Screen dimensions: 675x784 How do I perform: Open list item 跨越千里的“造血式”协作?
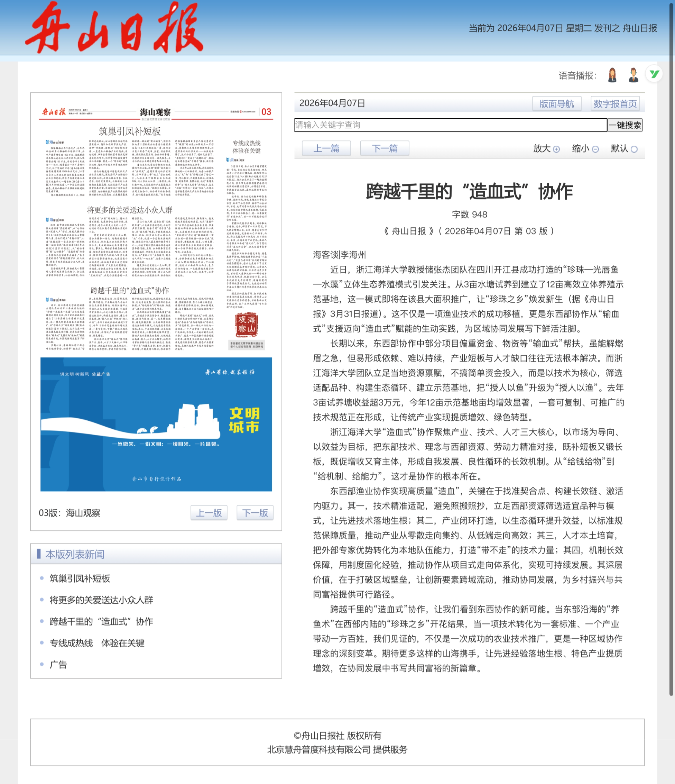coord(101,621)
